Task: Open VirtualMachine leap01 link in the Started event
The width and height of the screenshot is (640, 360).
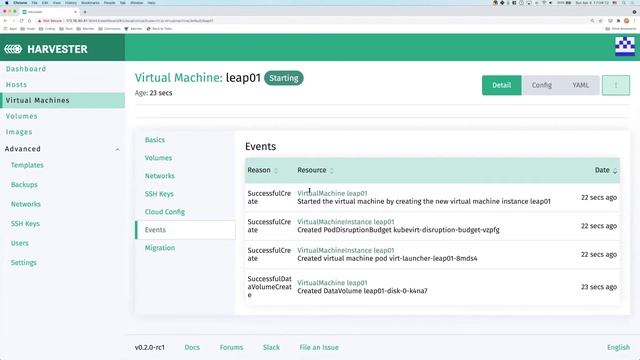Action: coord(332,193)
